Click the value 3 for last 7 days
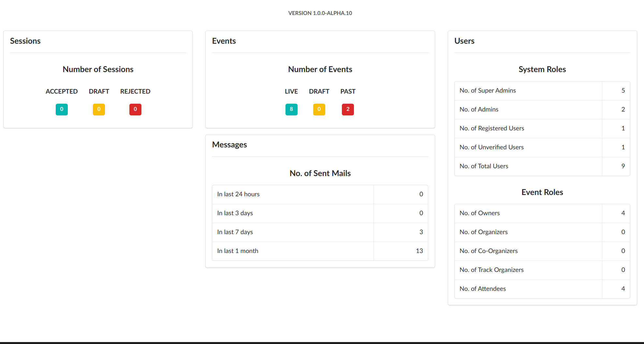The height and width of the screenshot is (344, 644). click(421, 232)
